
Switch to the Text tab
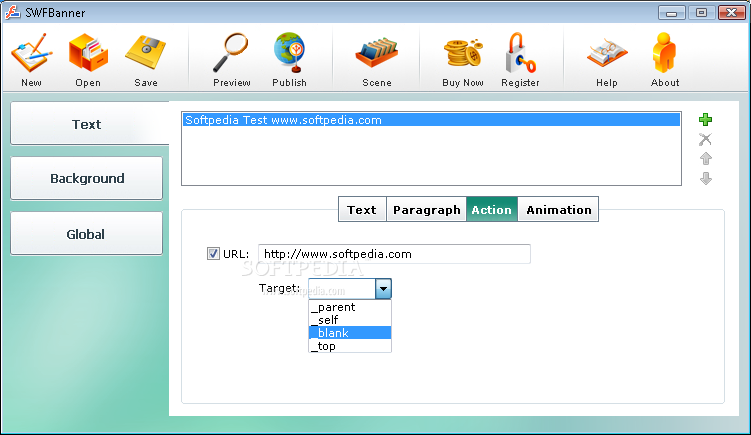click(362, 209)
